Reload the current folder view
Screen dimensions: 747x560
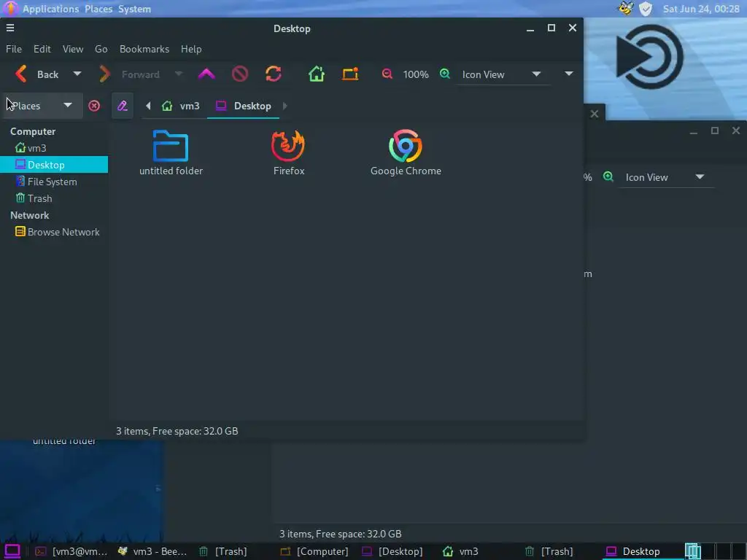(274, 74)
